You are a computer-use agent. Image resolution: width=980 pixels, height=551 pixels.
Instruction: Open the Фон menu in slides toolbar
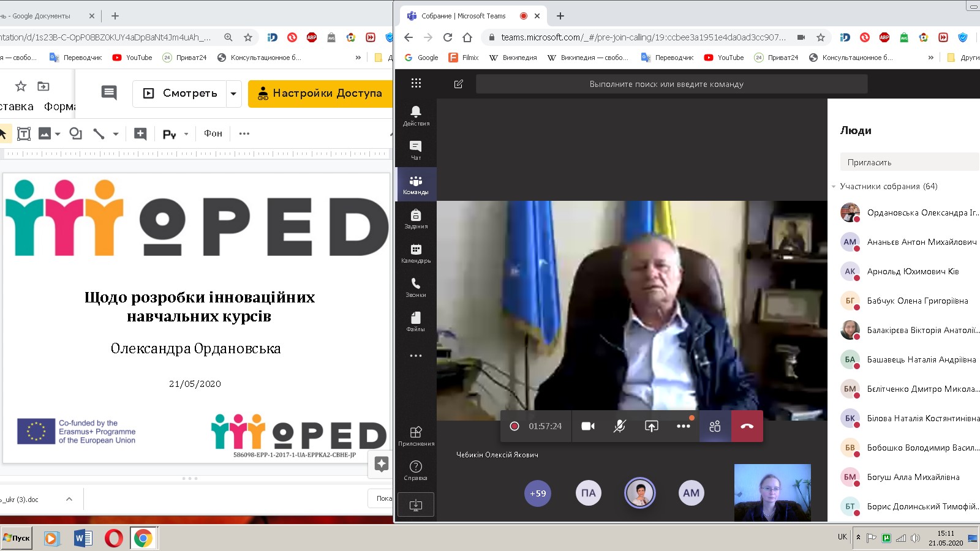213,133
